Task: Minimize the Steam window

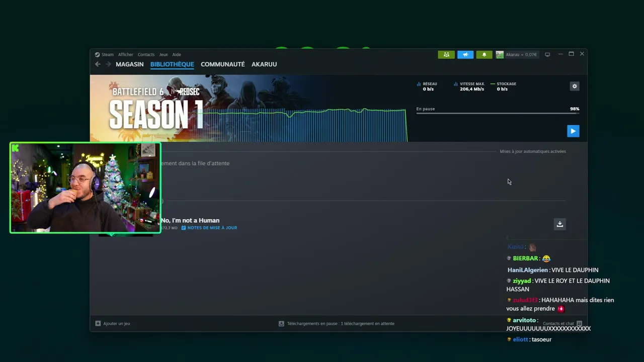Action: 560,54
